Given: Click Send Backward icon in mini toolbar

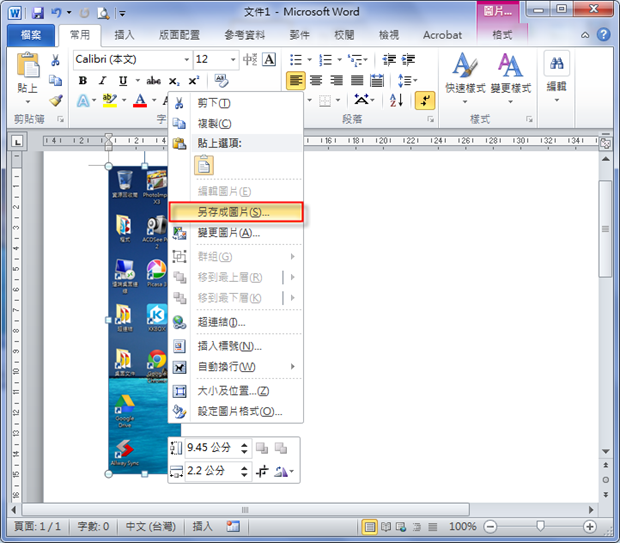Looking at the screenshot, I should (281, 448).
